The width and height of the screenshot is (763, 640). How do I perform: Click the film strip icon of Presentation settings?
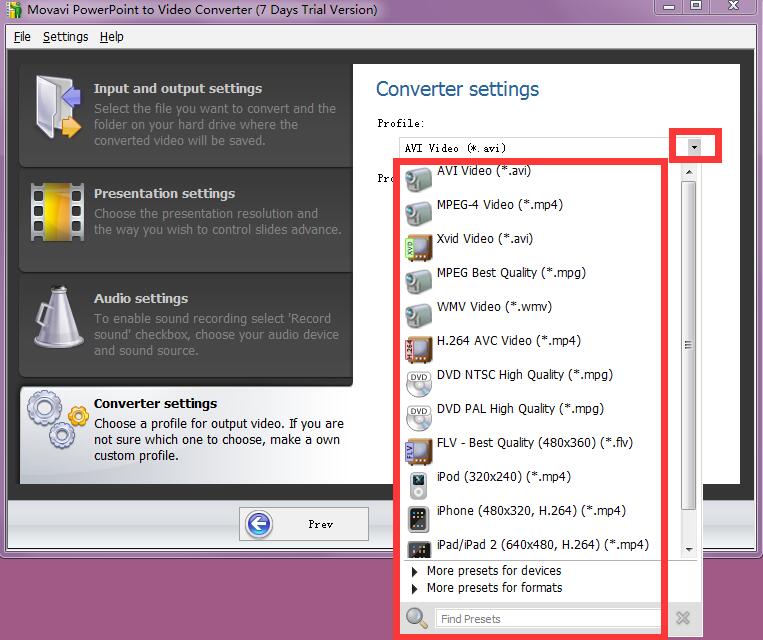pyautogui.click(x=57, y=212)
